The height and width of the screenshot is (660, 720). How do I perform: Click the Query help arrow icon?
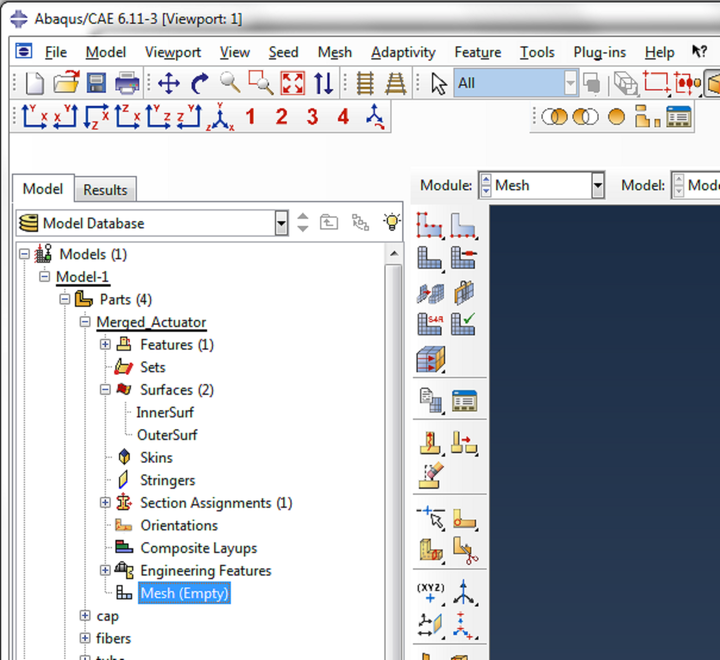click(699, 51)
